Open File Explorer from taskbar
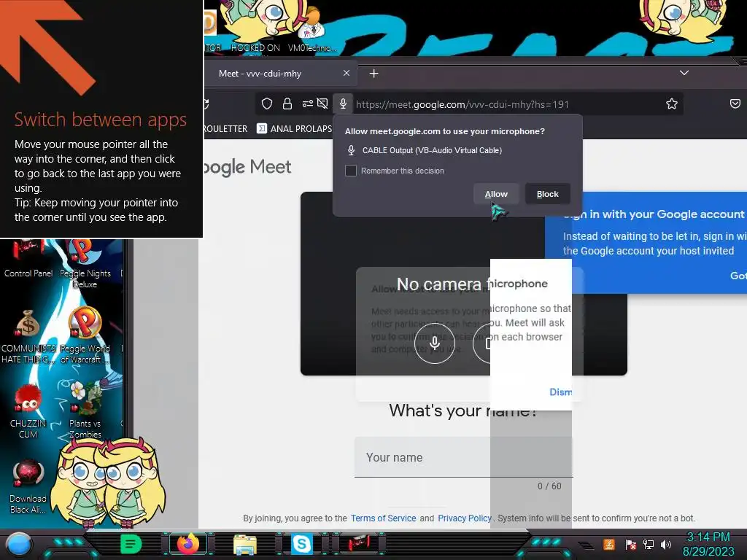Screen dimensions: 747x560 [x=245, y=544]
